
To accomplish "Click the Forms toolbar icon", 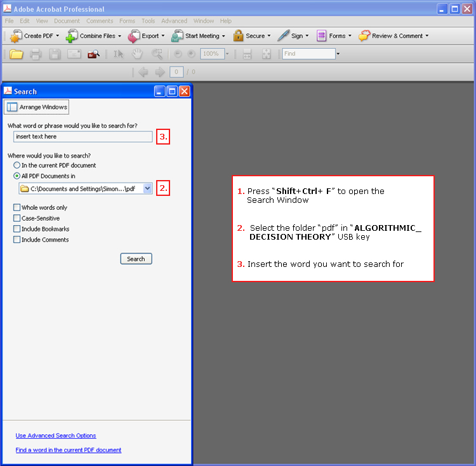I will 321,36.
